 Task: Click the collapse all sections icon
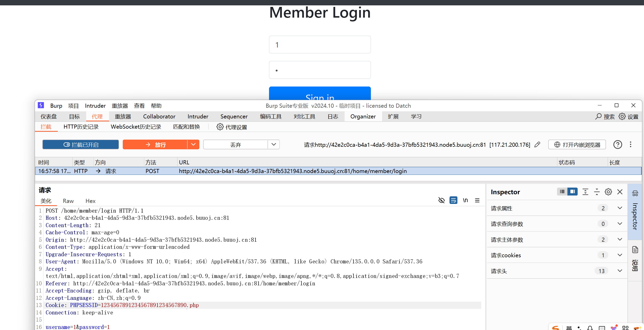click(x=597, y=192)
